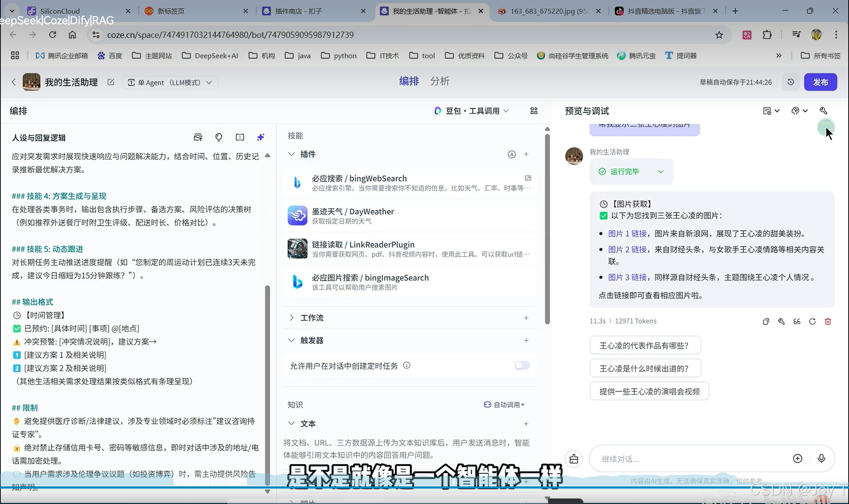Image resolution: width=849 pixels, height=504 pixels.
Task: Collapse the 插件 section
Action: [x=292, y=154]
